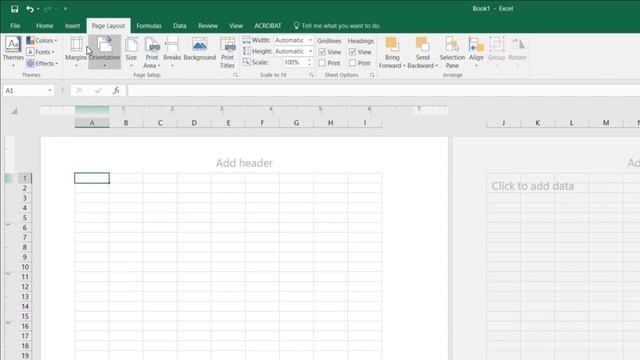Open the Selection Pane
Screen dimensions: 640x360
(452, 53)
